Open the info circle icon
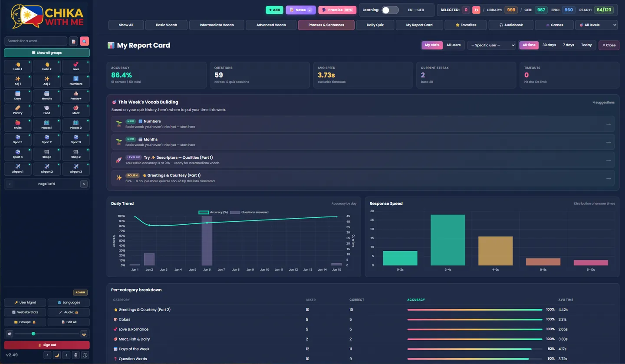Viewport: 625px width, 364px height. 85,355
